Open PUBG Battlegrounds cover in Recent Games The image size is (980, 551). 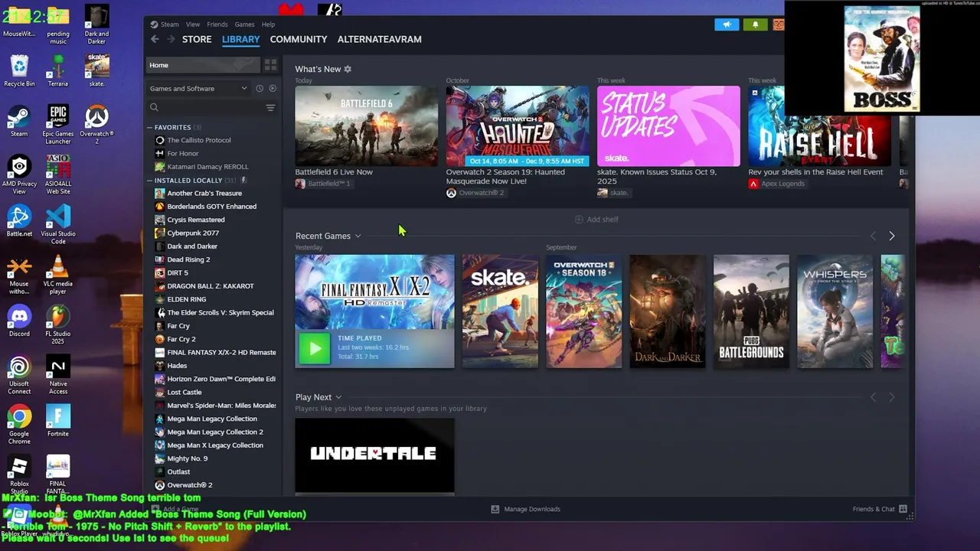click(x=751, y=311)
